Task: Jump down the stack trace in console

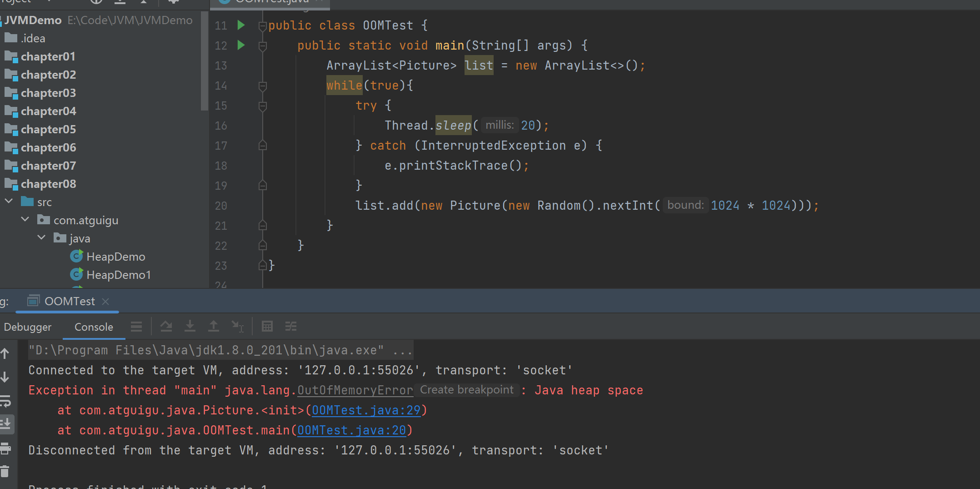Action: (5, 377)
